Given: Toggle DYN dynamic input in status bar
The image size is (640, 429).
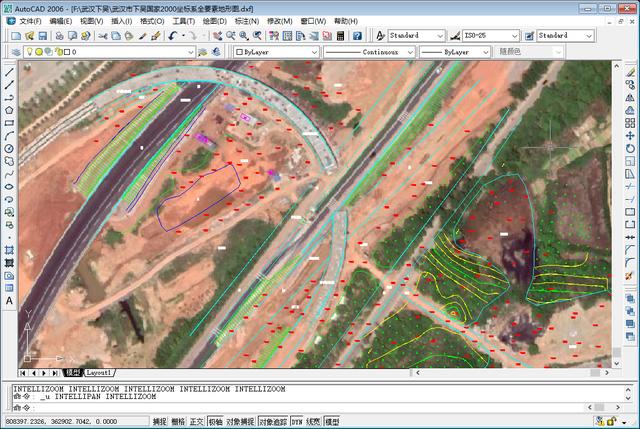Looking at the screenshot, I should [297, 421].
